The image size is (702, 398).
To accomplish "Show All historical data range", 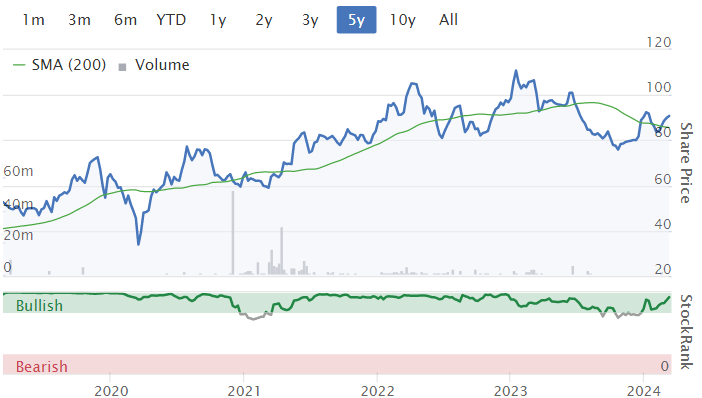I will tap(448, 20).
